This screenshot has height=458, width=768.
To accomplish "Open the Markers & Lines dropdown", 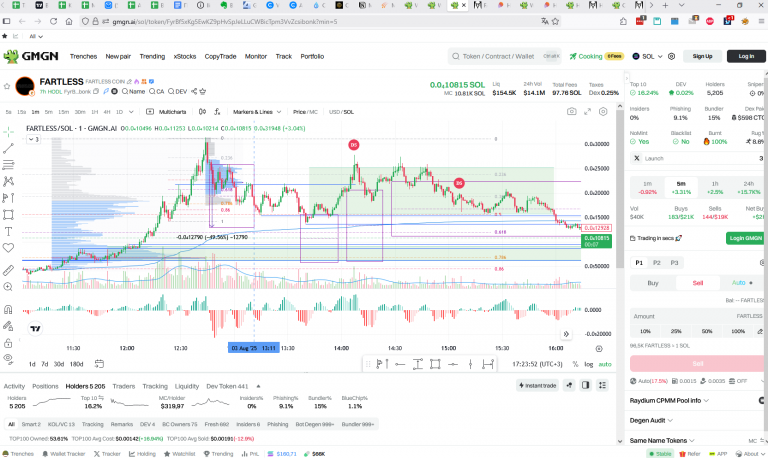I will coord(257,112).
